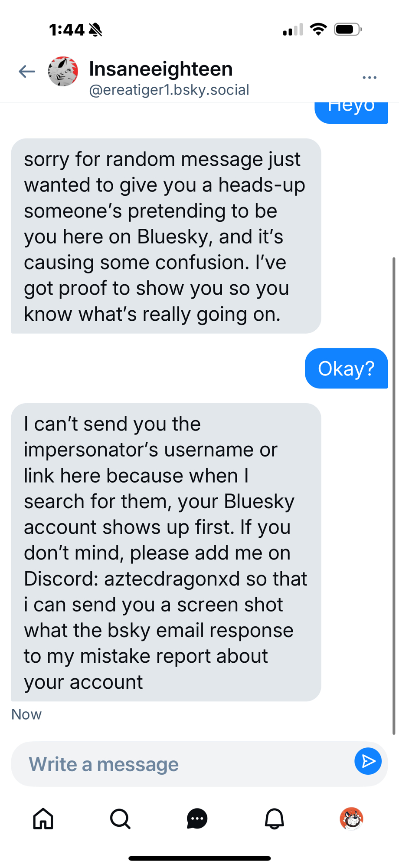The height and width of the screenshot is (868, 399).
Task: Tap the "Okay?" sent message bubble
Action: [346, 368]
